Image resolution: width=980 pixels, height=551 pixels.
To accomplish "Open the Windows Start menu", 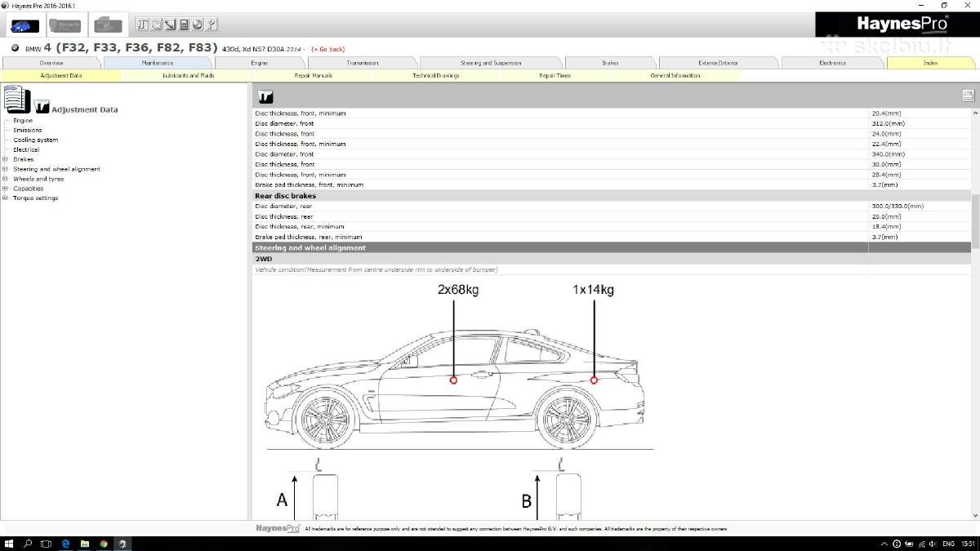I will [9, 543].
